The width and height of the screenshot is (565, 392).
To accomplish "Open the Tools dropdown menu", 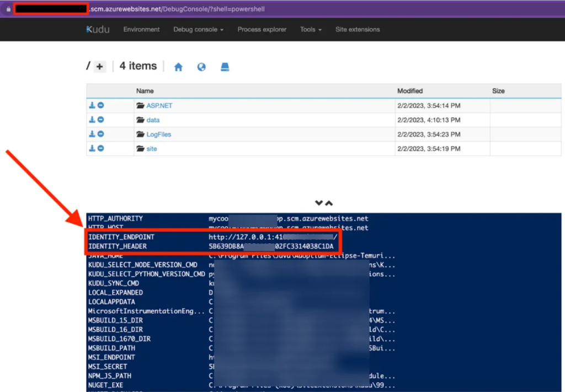I will [311, 29].
